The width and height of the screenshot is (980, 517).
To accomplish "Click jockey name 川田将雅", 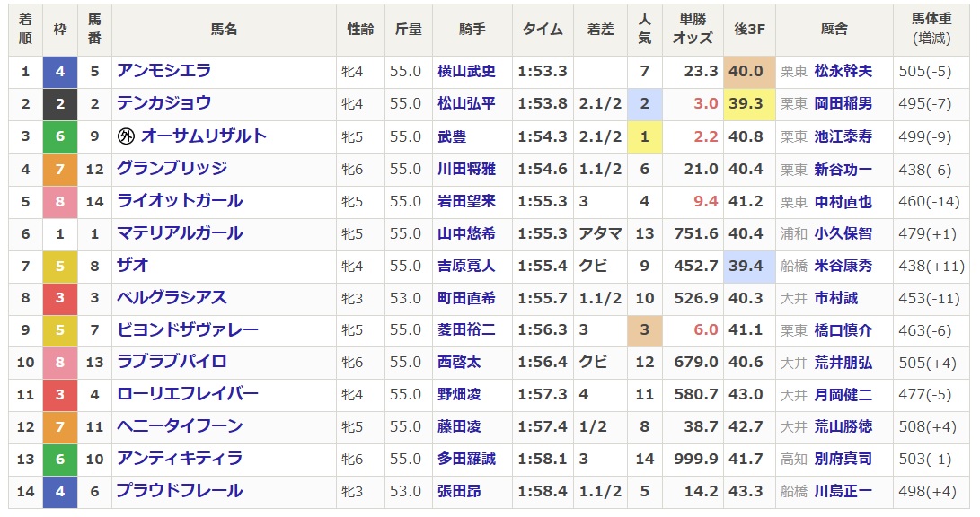I will point(466,169).
